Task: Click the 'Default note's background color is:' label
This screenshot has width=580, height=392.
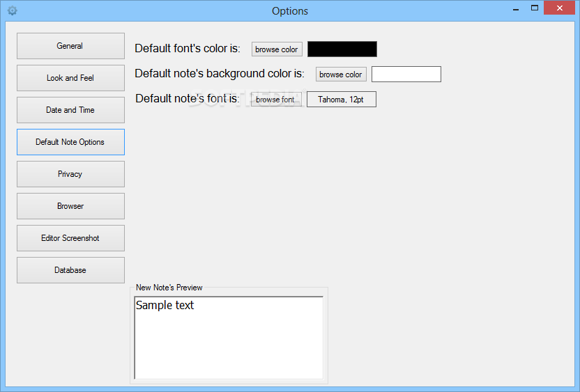Action: pos(220,74)
